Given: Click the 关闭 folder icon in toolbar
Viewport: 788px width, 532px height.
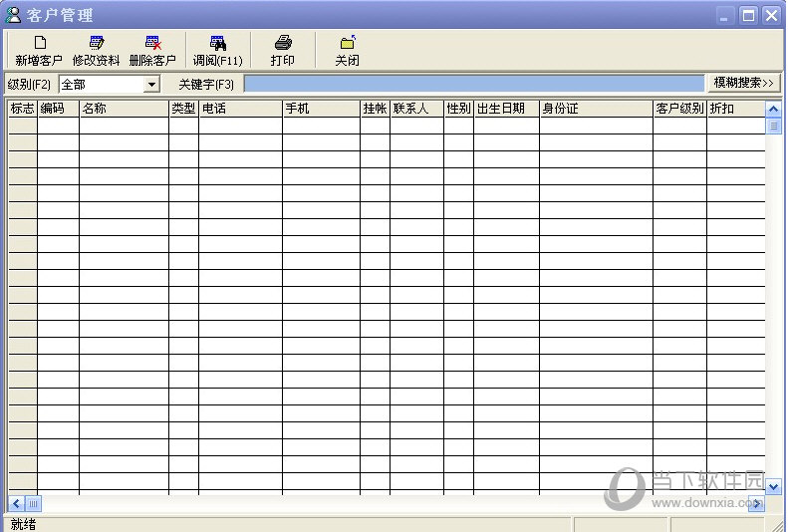Looking at the screenshot, I should tap(348, 43).
